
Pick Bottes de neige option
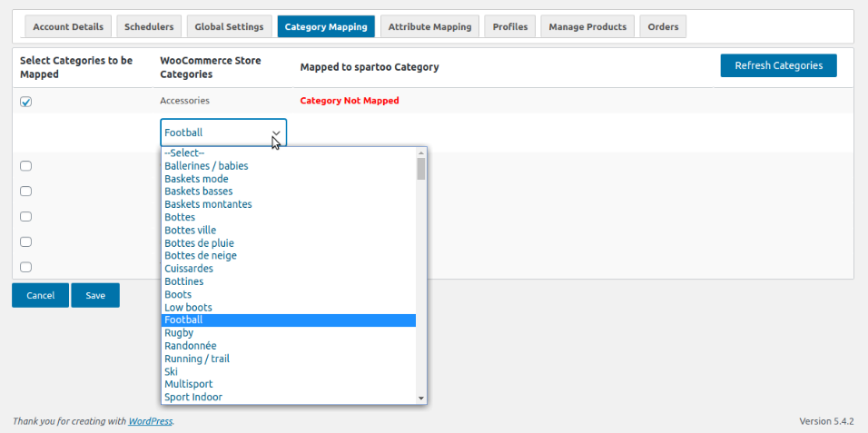200,256
